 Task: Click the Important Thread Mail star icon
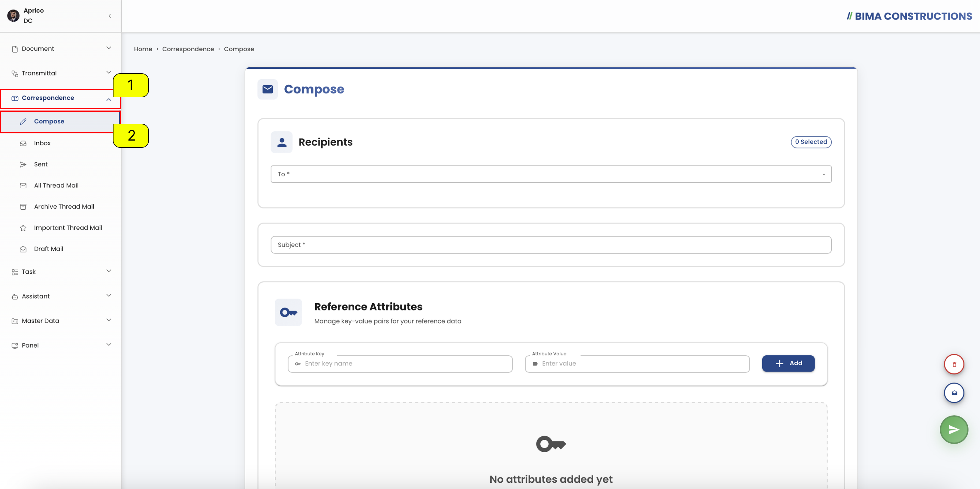tap(23, 228)
